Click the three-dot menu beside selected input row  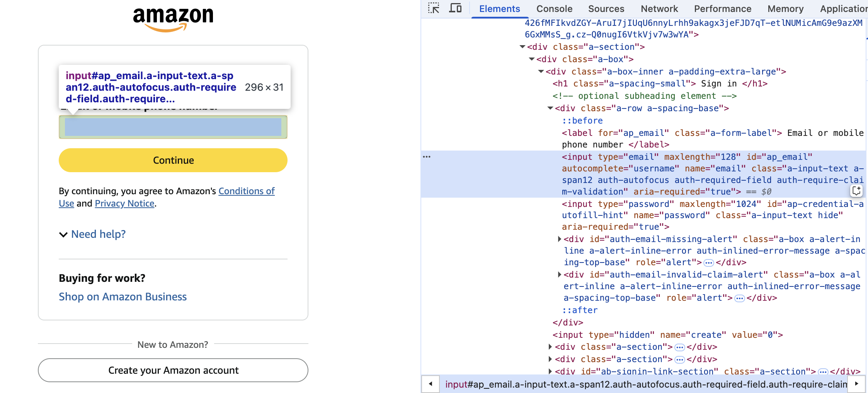pos(427,157)
